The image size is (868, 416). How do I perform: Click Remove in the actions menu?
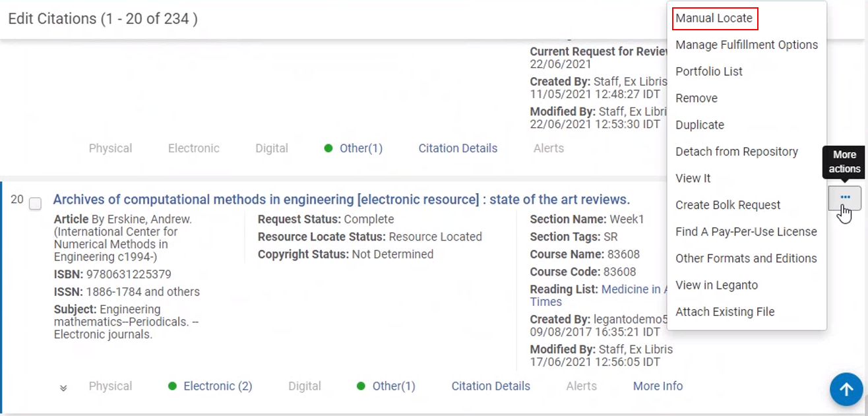(x=696, y=98)
